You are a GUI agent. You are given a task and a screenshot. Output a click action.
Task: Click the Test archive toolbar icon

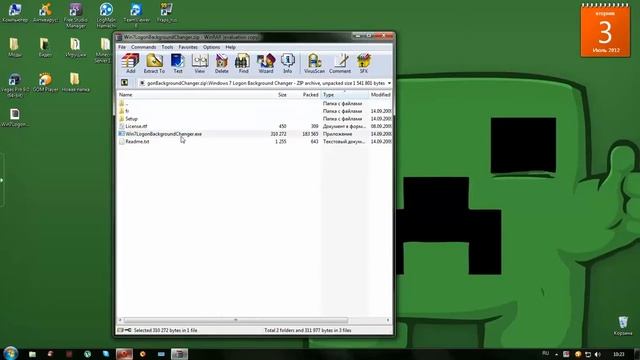pyautogui.click(x=178, y=63)
